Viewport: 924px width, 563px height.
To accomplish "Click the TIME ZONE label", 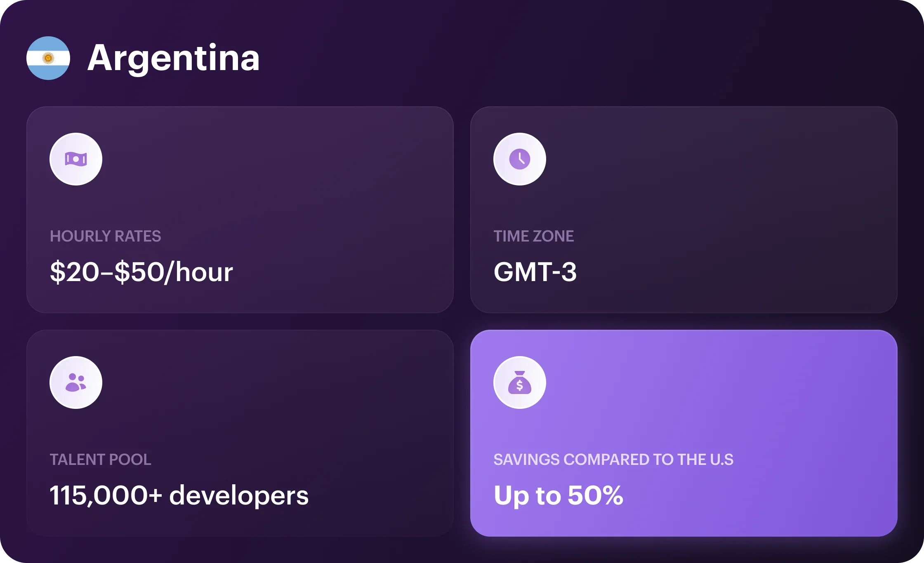I will click(x=534, y=236).
